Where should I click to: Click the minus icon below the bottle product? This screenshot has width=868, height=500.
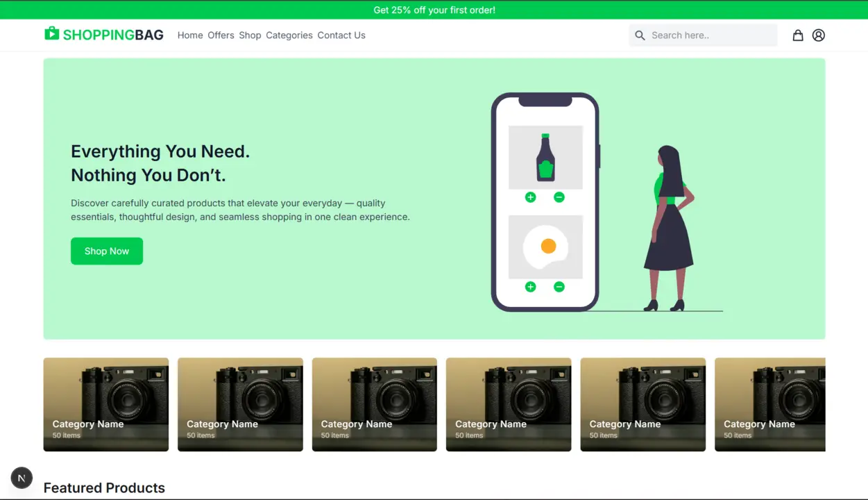(559, 197)
